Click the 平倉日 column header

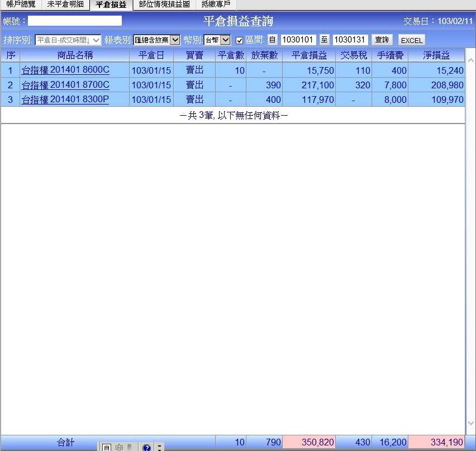coord(151,55)
